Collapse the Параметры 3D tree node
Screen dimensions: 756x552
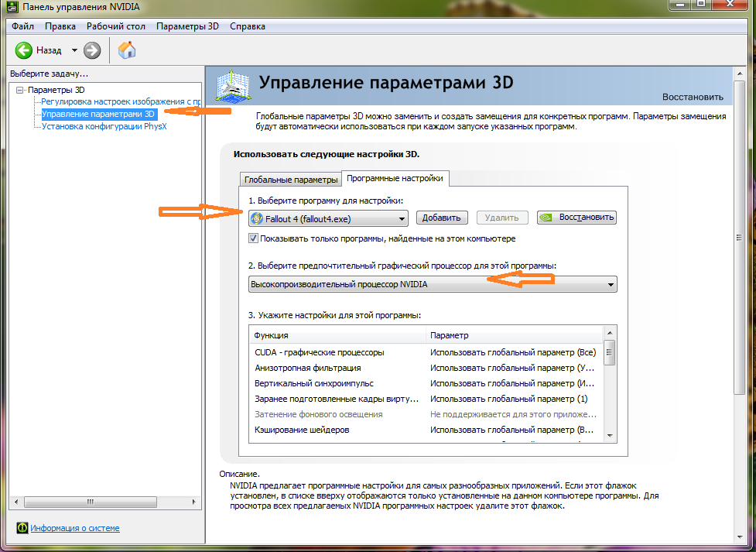[20, 90]
